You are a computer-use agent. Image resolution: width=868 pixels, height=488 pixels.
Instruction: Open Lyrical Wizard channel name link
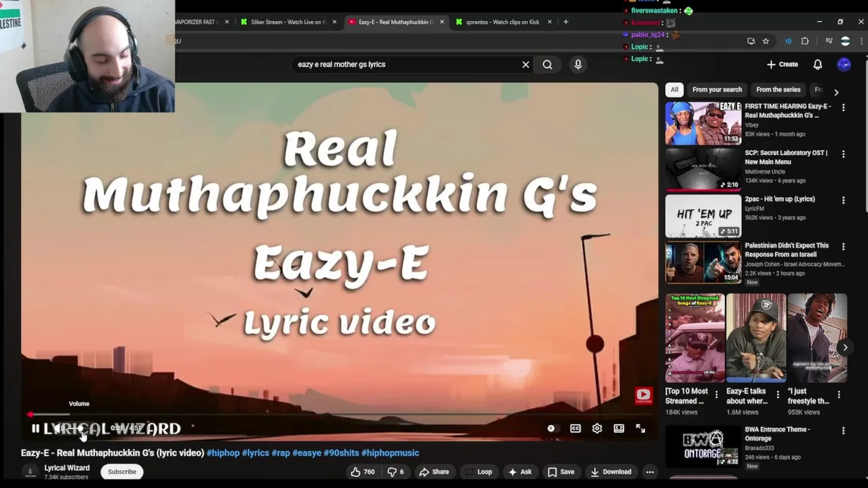(66, 468)
